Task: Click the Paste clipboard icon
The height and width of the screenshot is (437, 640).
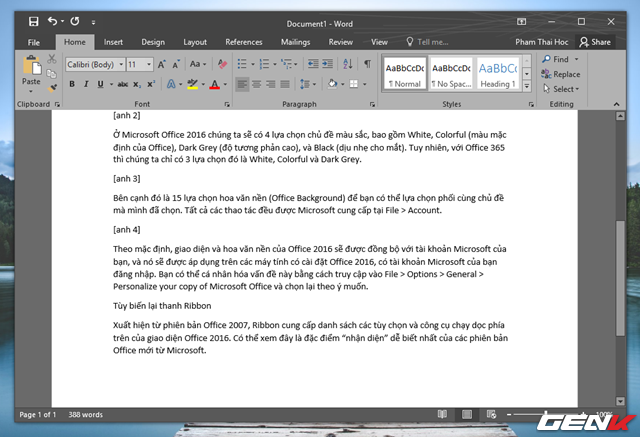Action: pyautogui.click(x=32, y=65)
